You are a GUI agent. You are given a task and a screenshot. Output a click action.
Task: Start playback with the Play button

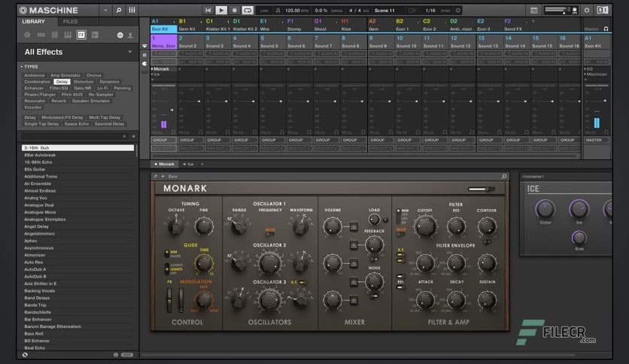click(221, 11)
